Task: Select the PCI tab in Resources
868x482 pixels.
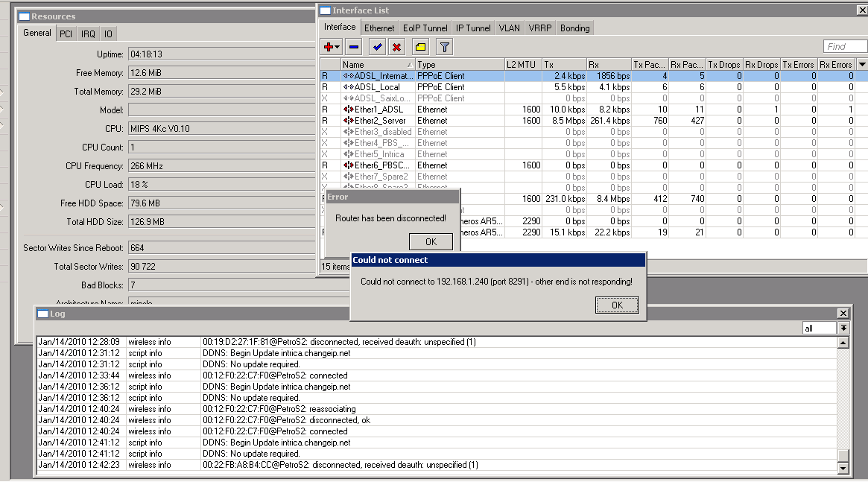Action: point(66,34)
